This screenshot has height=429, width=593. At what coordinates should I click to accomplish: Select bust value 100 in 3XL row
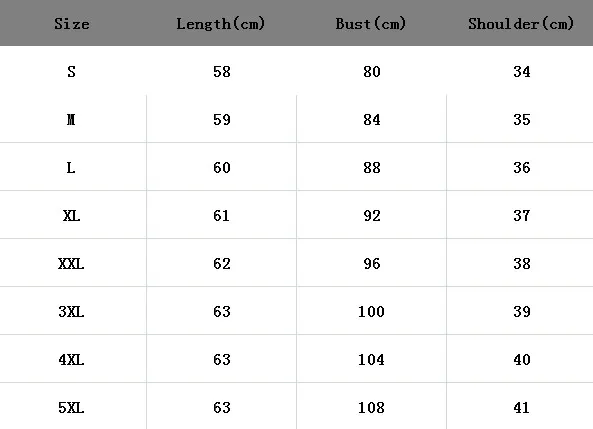371,312
